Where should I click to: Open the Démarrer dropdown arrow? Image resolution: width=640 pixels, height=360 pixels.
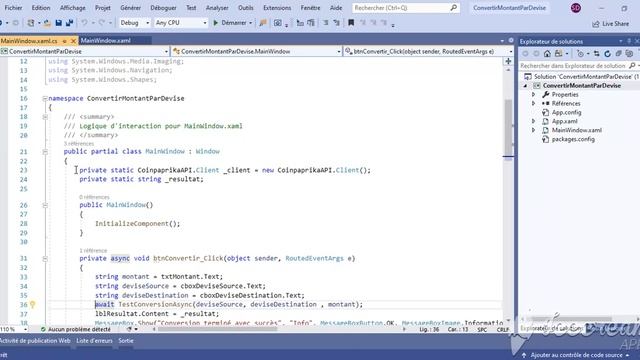(x=251, y=23)
